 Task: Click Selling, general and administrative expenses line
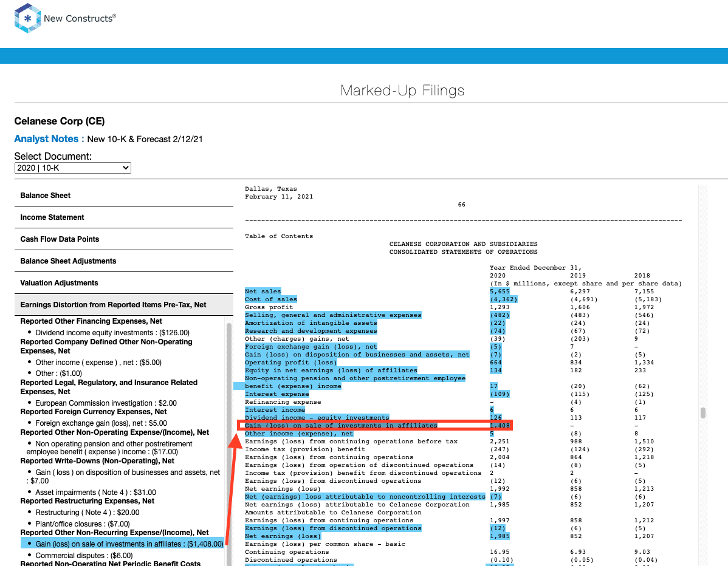[333, 315]
